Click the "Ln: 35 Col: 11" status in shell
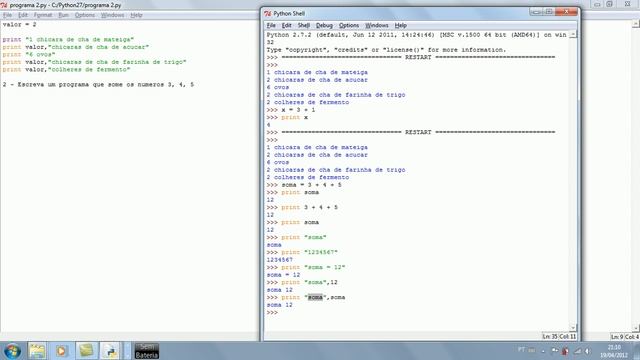Viewport: 640px width, 360px height. click(559, 337)
